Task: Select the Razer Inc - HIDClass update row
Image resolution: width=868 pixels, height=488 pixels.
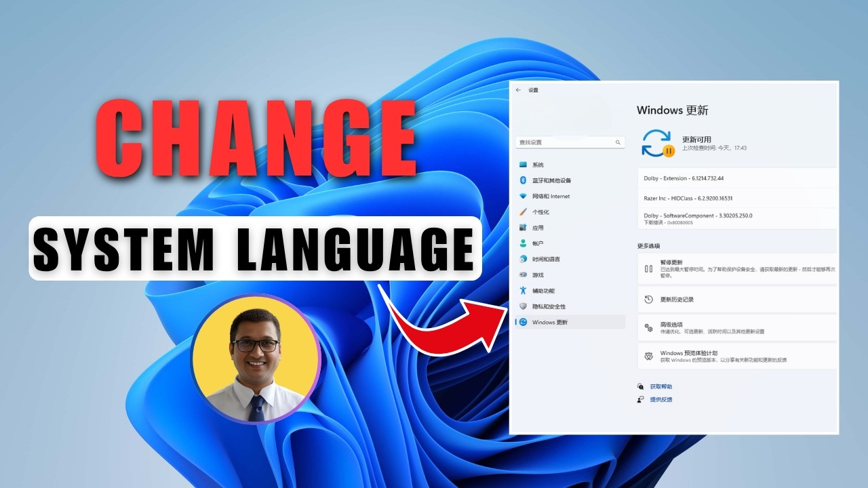Action: click(737, 199)
